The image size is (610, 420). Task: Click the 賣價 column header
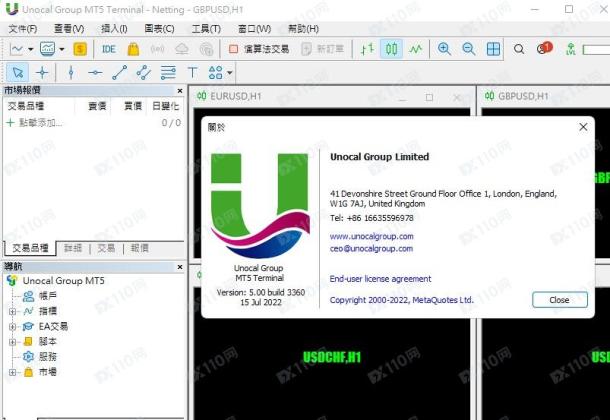[x=97, y=106]
